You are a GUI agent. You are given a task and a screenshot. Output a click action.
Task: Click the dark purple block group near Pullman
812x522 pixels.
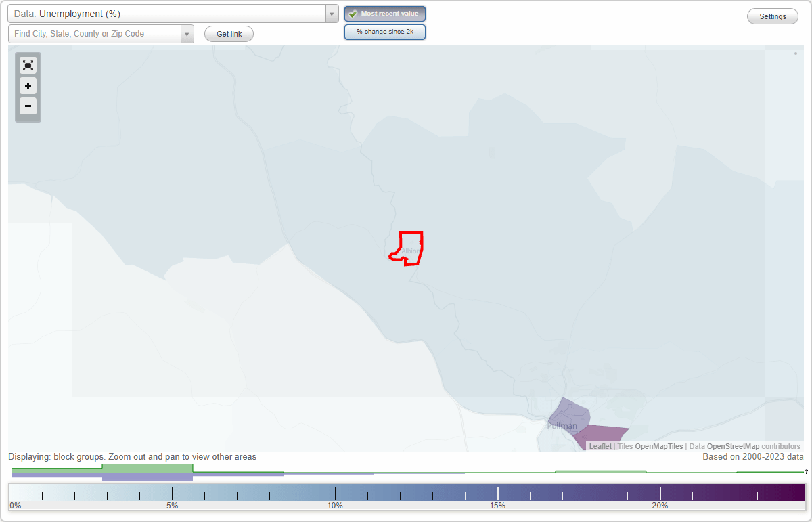pos(601,437)
